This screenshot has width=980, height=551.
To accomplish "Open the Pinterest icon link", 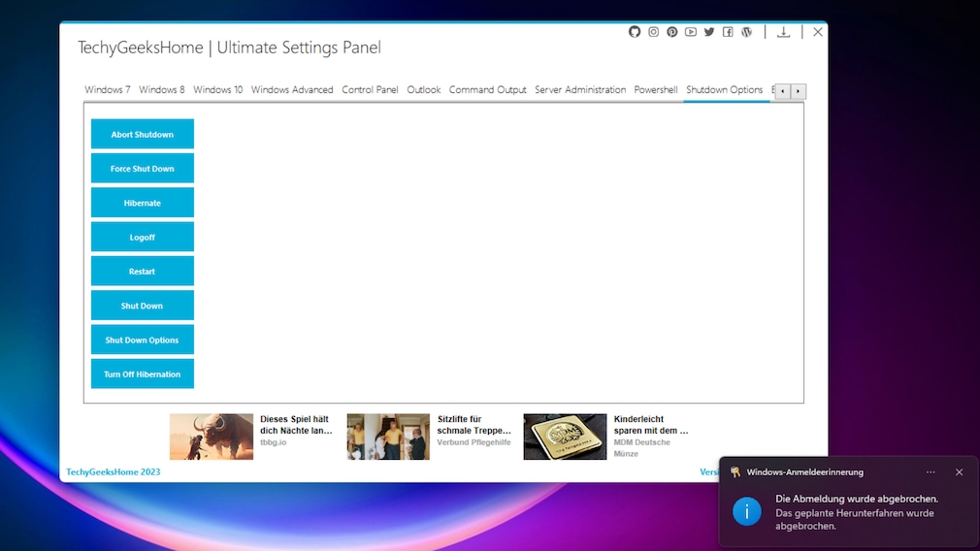I will [671, 32].
